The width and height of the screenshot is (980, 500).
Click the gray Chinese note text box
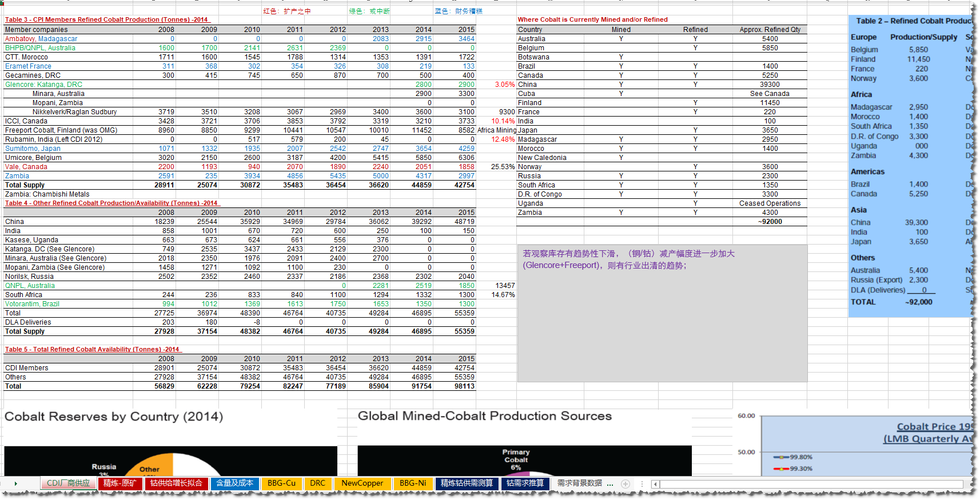click(x=662, y=313)
